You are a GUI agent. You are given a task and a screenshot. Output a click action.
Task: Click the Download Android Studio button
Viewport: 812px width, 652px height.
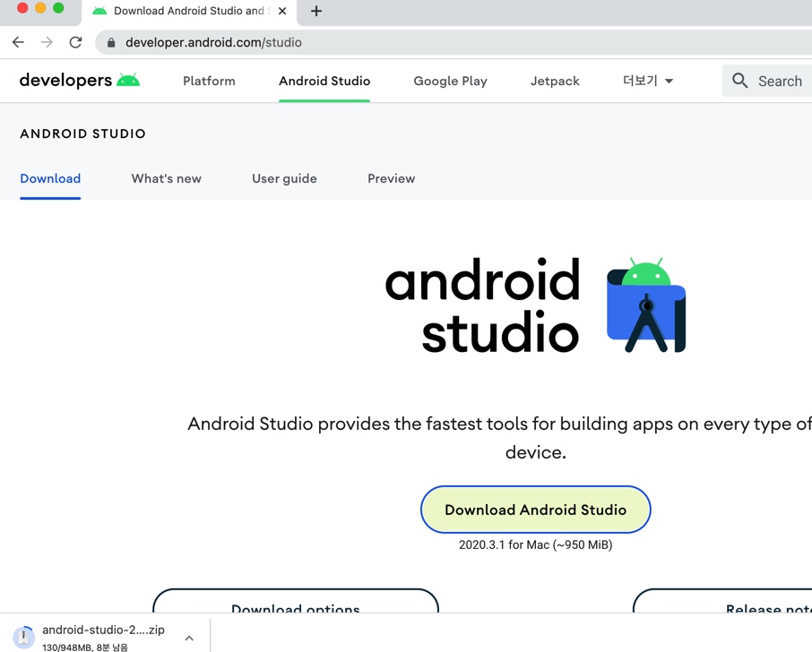(x=535, y=510)
